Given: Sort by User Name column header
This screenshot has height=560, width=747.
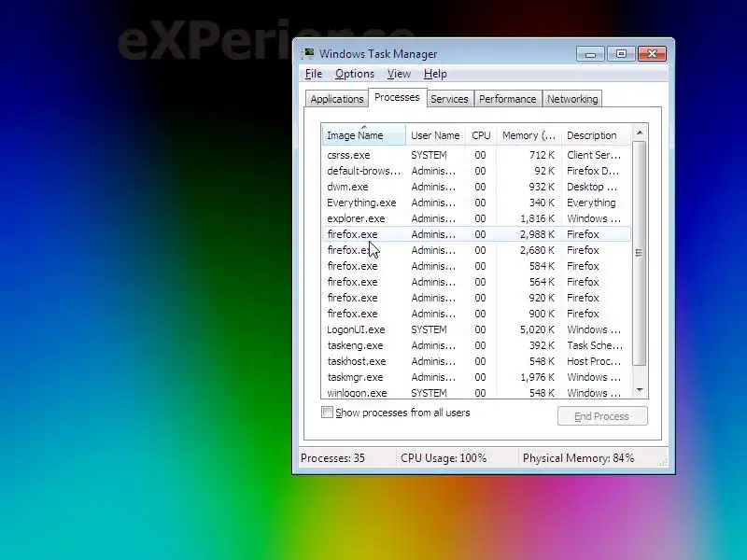Looking at the screenshot, I should [435, 135].
